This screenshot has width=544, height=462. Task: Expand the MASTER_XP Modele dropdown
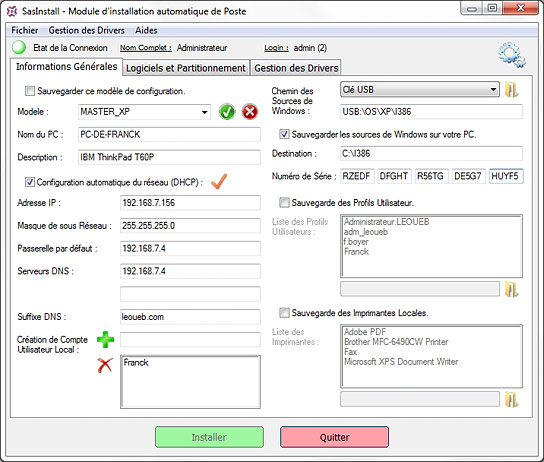point(204,112)
